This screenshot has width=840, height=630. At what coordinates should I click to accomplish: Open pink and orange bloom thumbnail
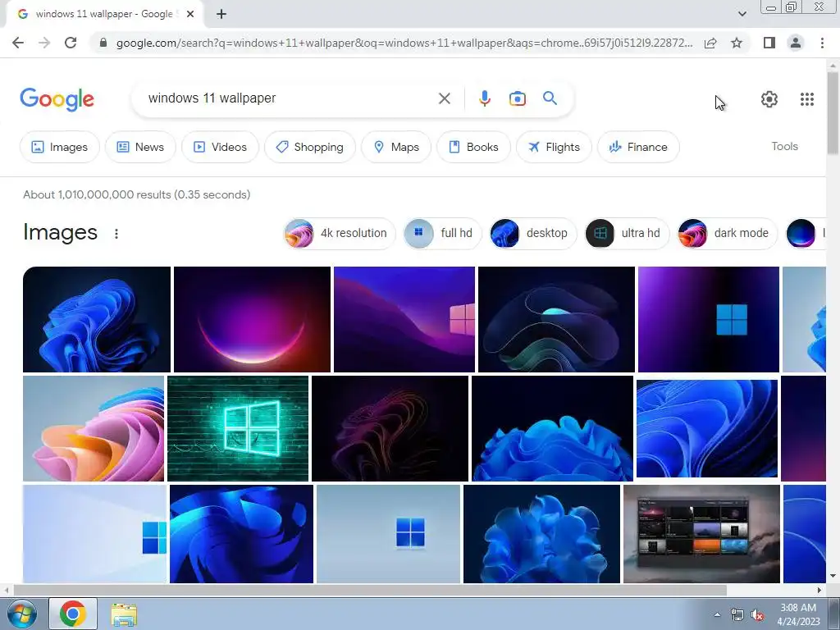coord(94,428)
